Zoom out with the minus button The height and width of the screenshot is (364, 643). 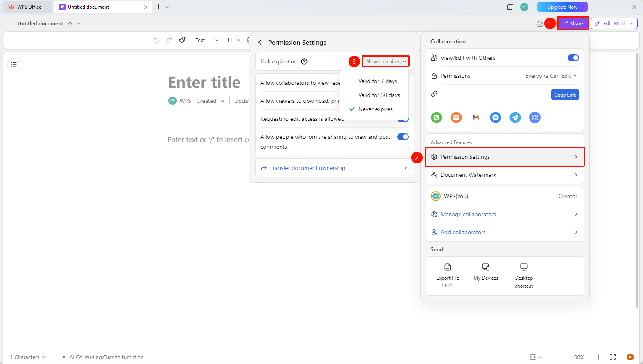(x=557, y=357)
